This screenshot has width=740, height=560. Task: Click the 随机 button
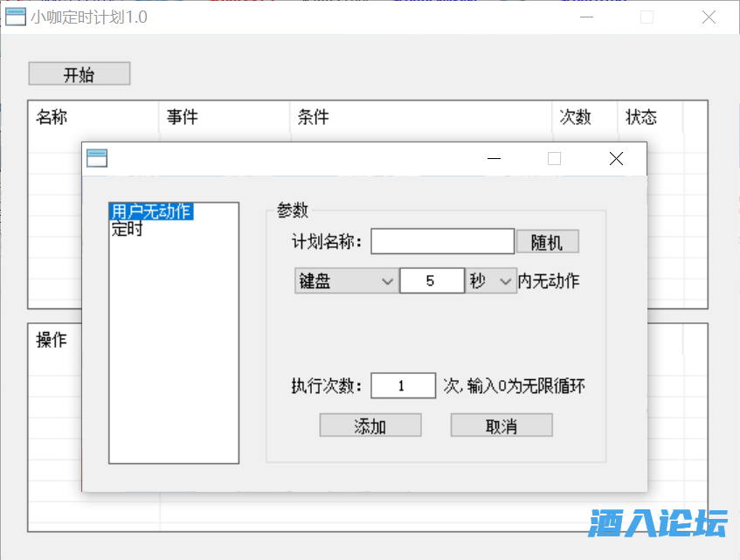pyautogui.click(x=548, y=242)
